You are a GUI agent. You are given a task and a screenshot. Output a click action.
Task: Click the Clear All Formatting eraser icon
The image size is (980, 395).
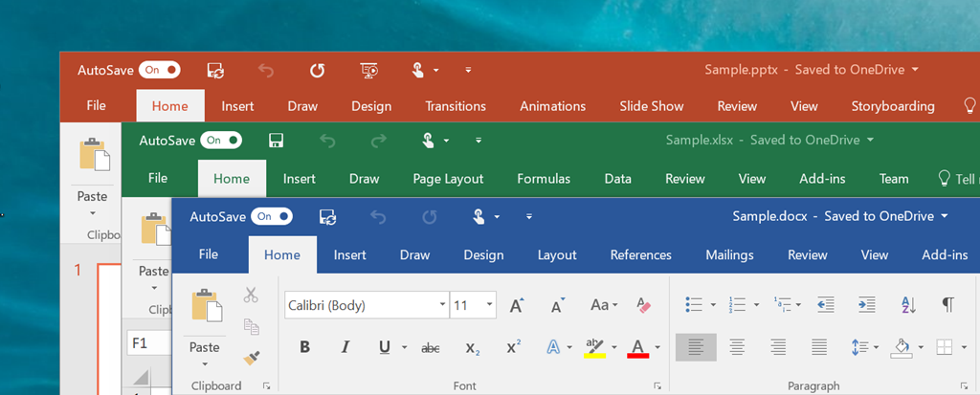tap(643, 305)
